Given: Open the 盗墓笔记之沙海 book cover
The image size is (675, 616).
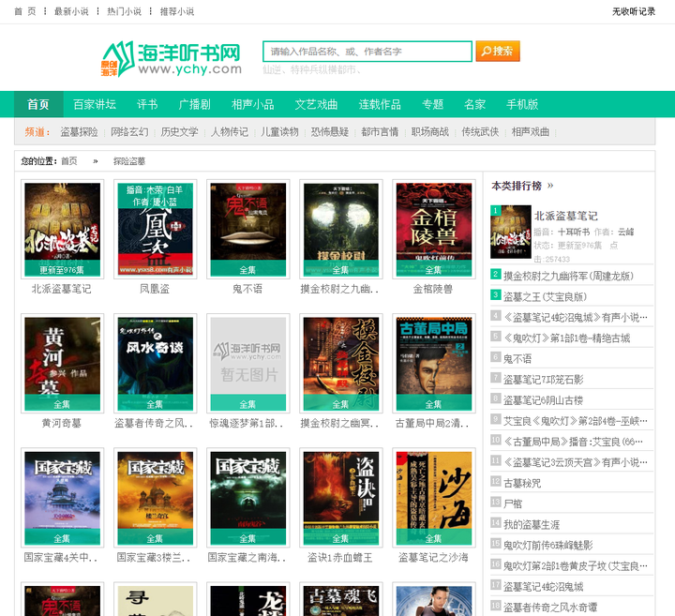Looking at the screenshot, I should coord(434,498).
